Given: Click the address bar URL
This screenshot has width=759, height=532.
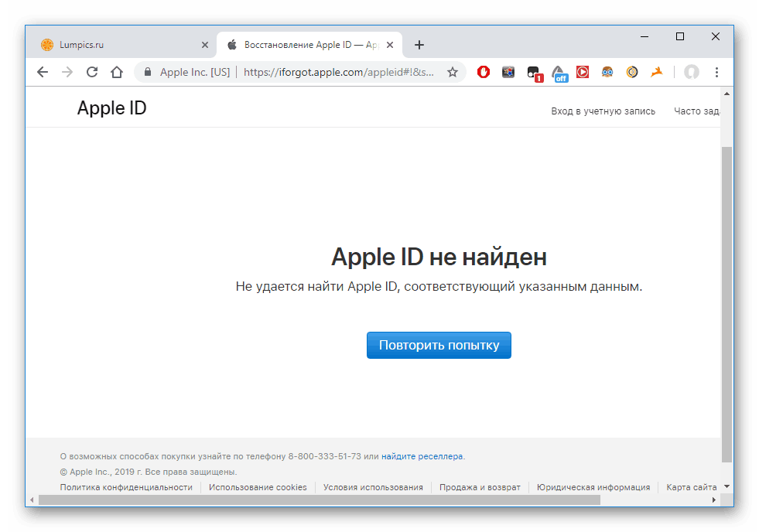Looking at the screenshot, I should 338,72.
